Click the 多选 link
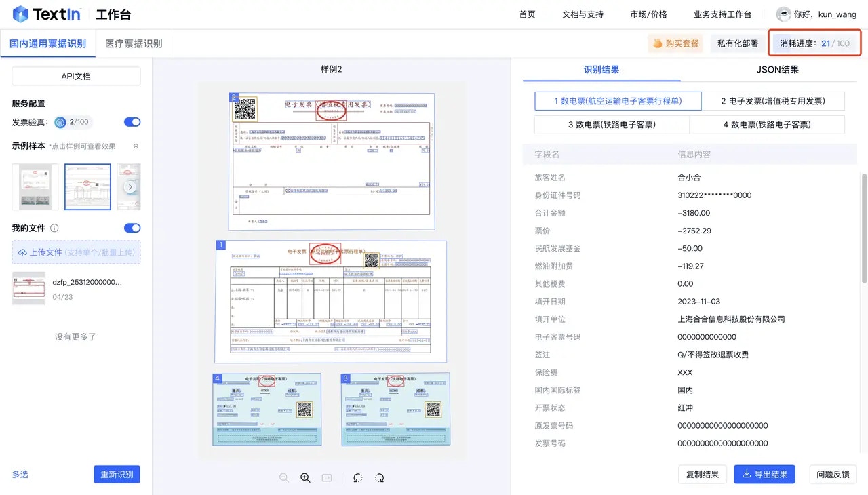868x495 pixels. 20,475
